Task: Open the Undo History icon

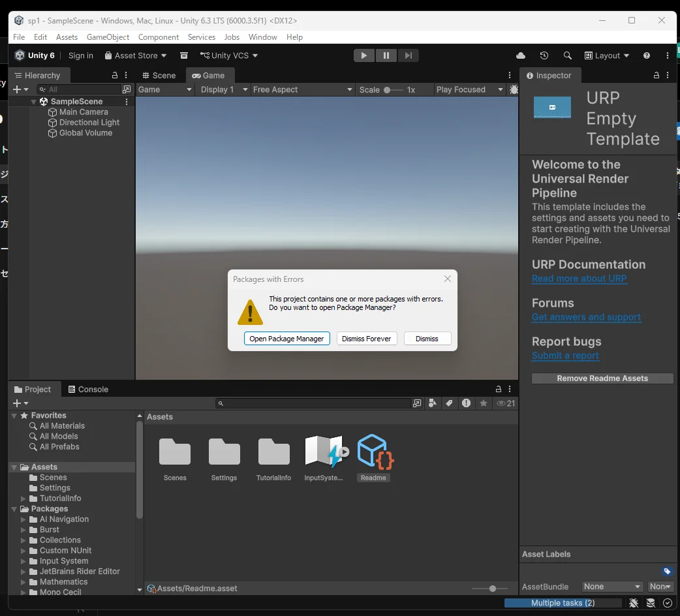Action: point(544,55)
